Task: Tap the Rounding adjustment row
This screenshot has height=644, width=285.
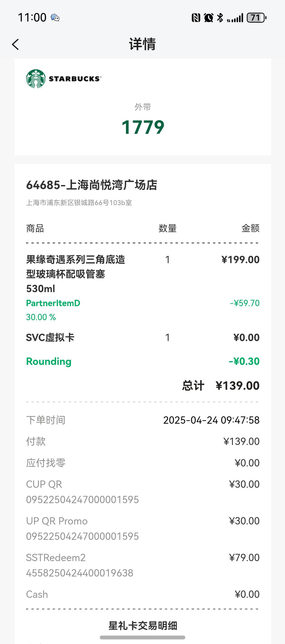Action: 143,361
